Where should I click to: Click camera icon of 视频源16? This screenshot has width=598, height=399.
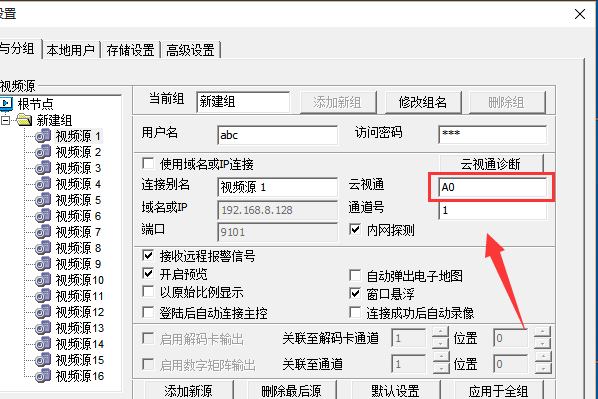(x=43, y=376)
